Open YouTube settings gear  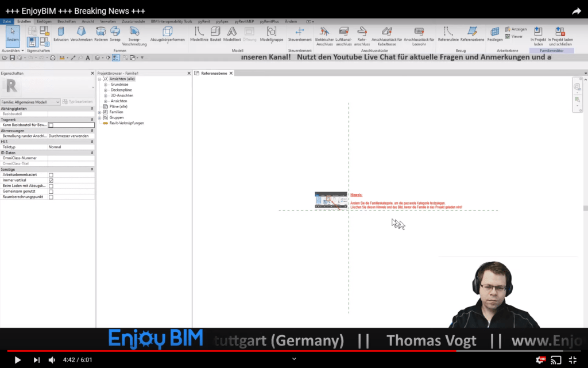(x=540, y=360)
